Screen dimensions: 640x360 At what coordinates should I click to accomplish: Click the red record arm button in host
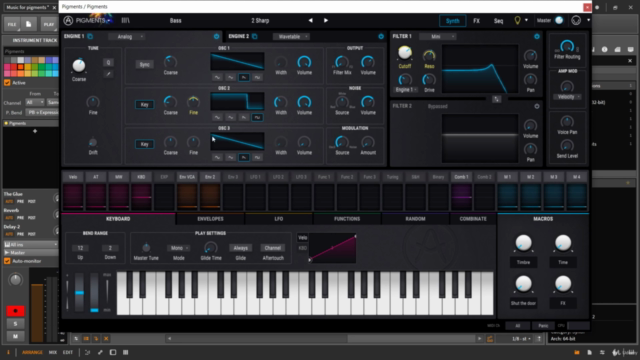[x=16, y=311]
